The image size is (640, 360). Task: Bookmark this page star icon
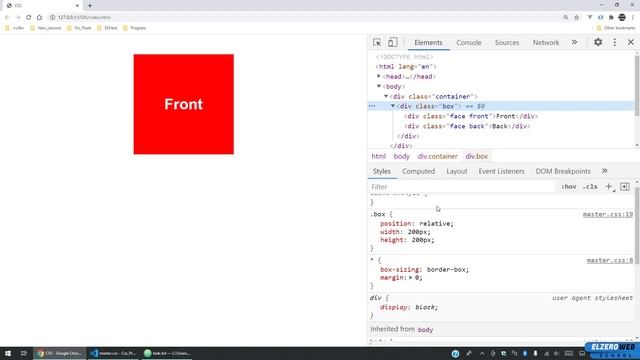coord(576,17)
